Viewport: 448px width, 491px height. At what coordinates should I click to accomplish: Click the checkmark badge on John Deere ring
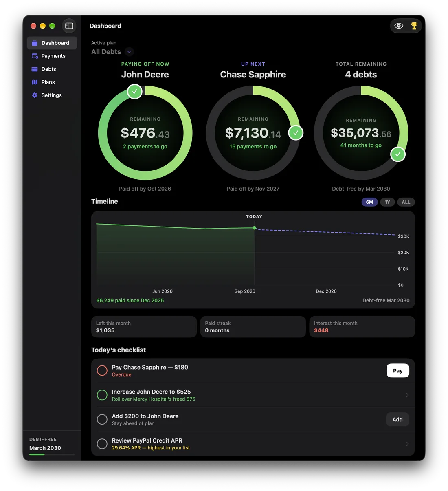tap(134, 92)
